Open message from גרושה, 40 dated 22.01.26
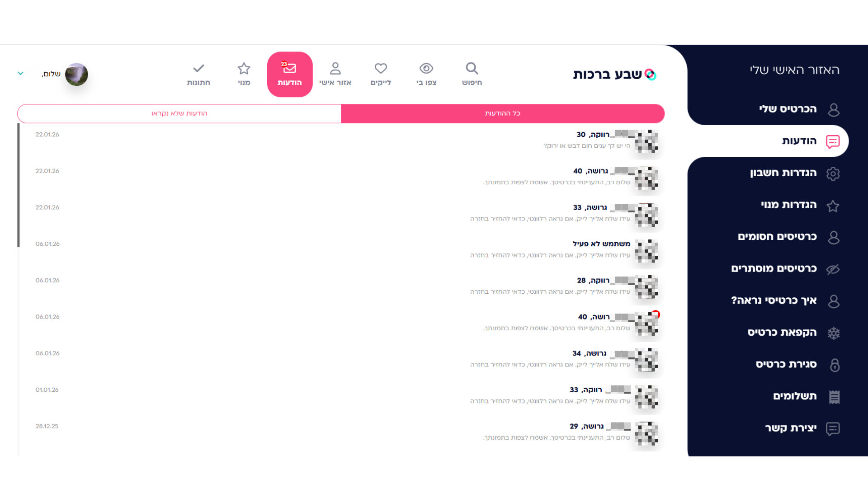This screenshot has height=488, width=868. click(341, 178)
